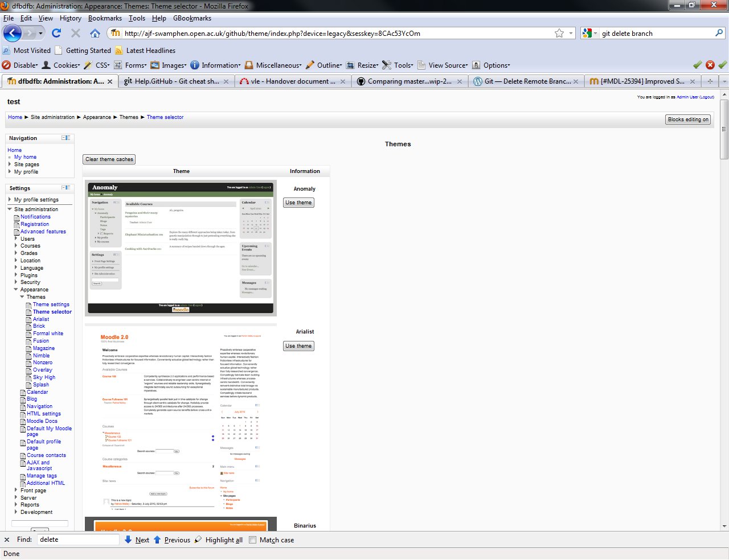Image resolution: width=729 pixels, height=560 pixels.
Task: Click the red error indicator icon
Action: click(710, 65)
